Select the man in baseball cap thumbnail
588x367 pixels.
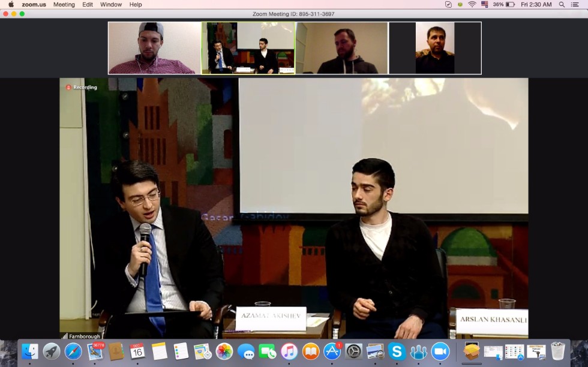tap(154, 48)
